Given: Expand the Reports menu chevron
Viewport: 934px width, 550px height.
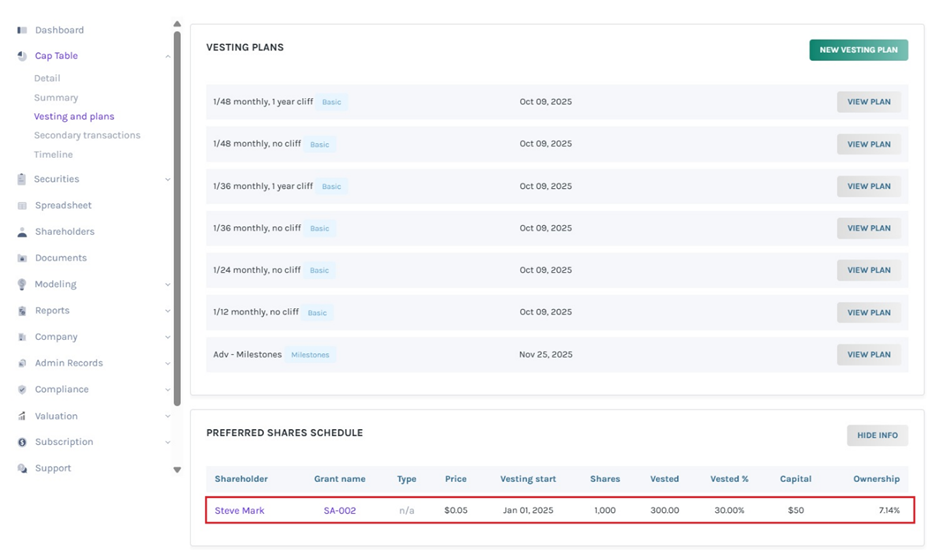Looking at the screenshot, I should click(x=167, y=311).
